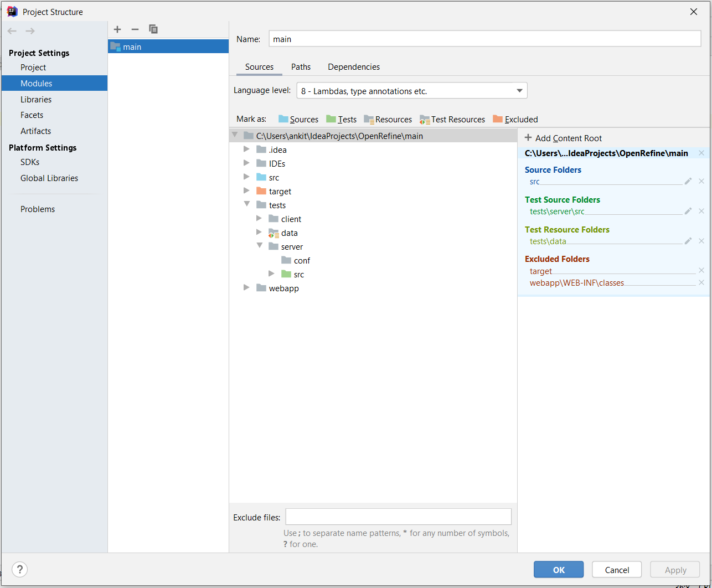Open help with the question mark icon

19,569
